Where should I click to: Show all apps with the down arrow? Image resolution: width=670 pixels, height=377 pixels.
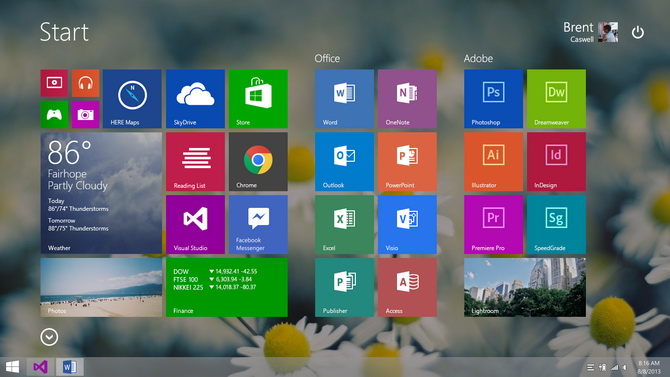coord(49,337)
